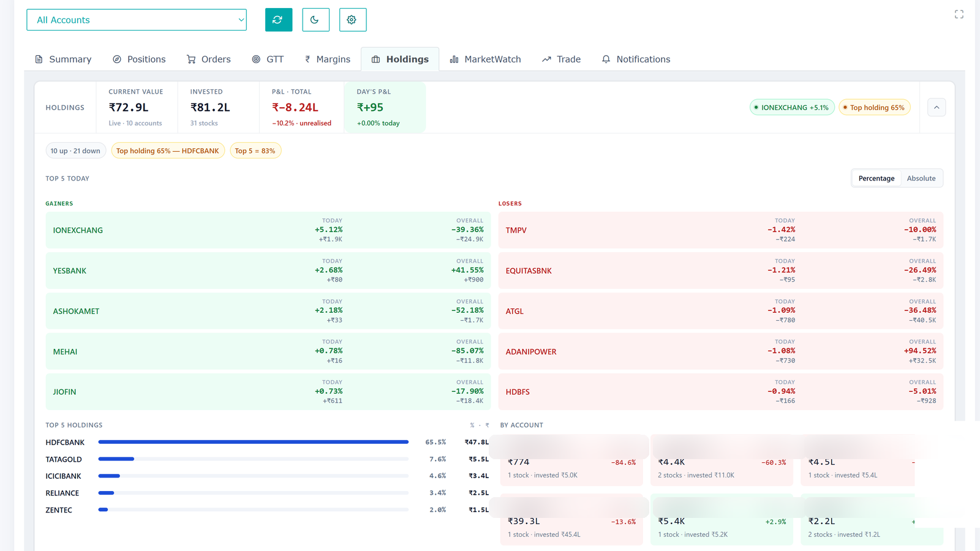Open the ASHOKAMET gainer row
980x551 pixels.
coord(268,311)
